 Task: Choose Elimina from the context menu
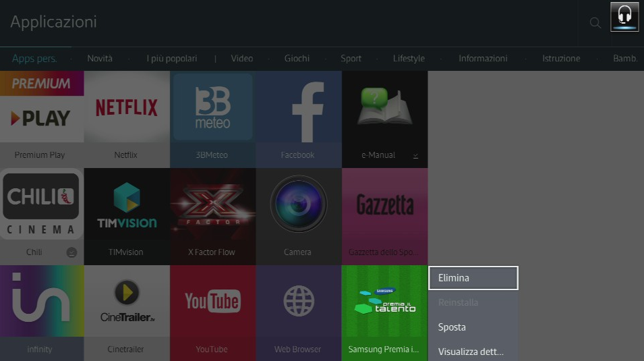pos(473,278)
